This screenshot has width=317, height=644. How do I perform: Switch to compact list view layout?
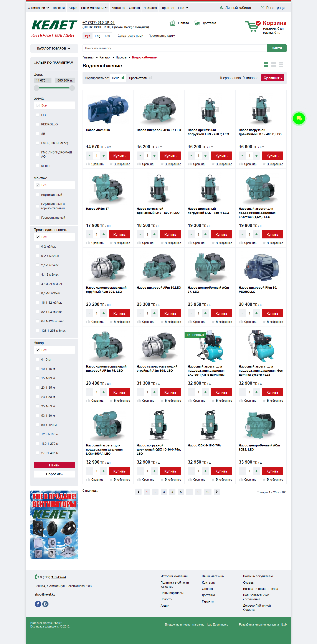point(281,65)
